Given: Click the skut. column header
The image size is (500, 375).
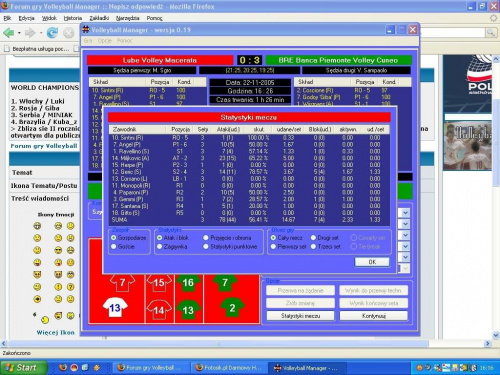Looking at the screenshot, I should click(258, 129).
